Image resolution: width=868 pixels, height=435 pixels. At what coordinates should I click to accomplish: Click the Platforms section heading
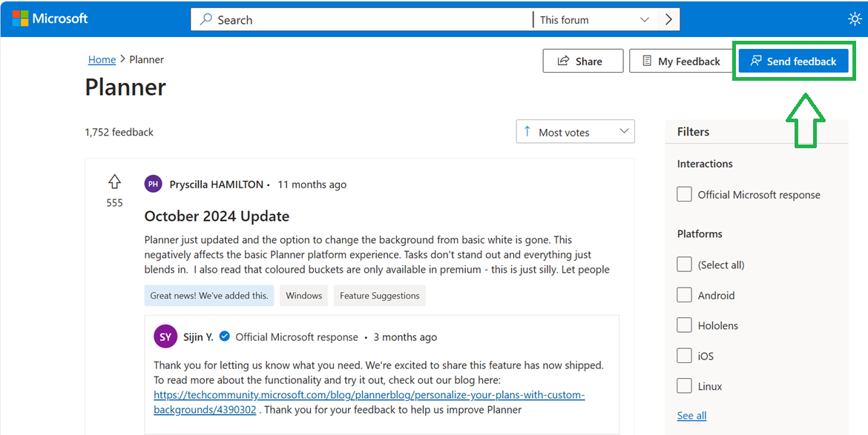[700, 234]
